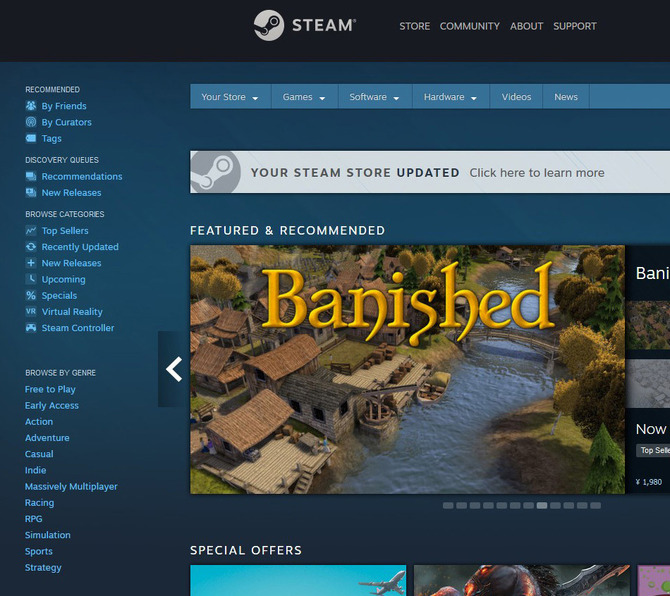This screenshot has width=670, height=596.
Task: Open the News tab
Action: pos(566,97)
